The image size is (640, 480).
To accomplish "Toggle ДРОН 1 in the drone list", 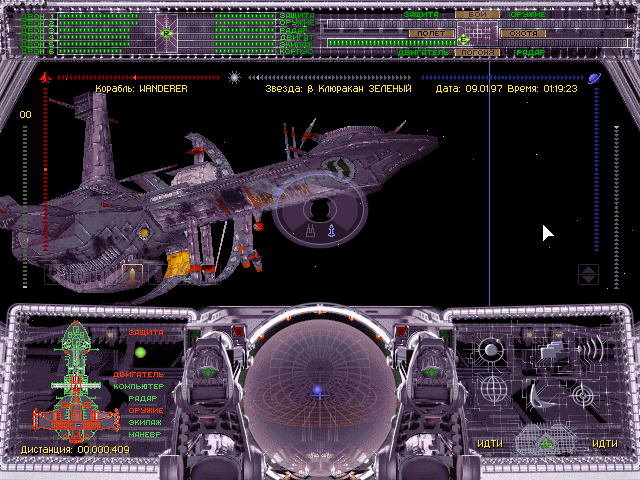I will coord(38,16).
